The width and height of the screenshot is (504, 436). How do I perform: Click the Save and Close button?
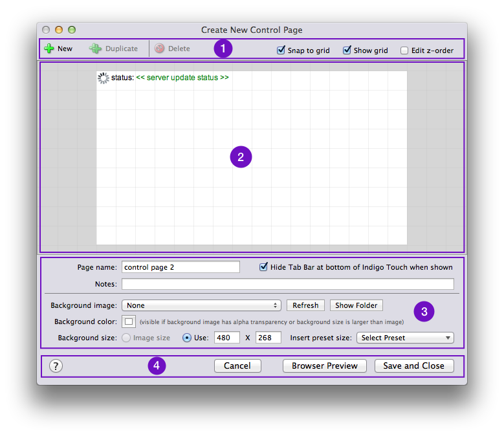point(414,365)
